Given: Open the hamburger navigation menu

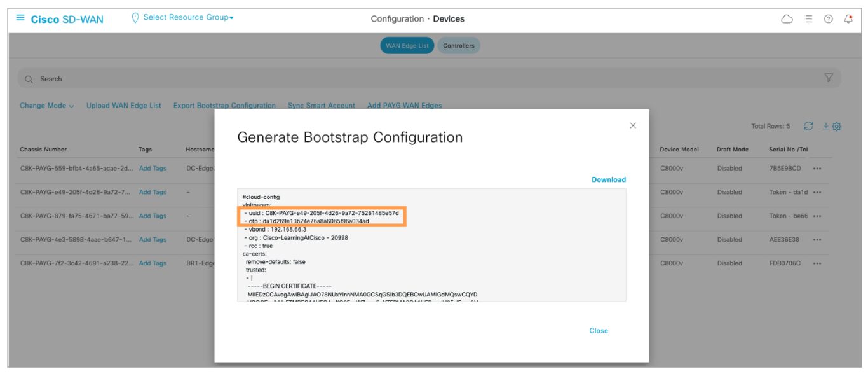Looking at the screenshot, I should click(x=20, y=18).
